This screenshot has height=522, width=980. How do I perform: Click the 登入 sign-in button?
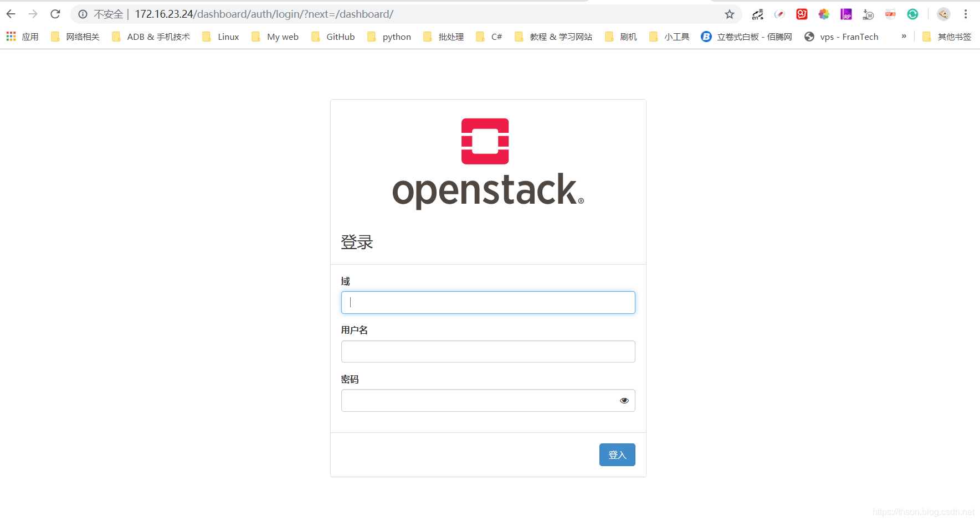pos(617,454)
